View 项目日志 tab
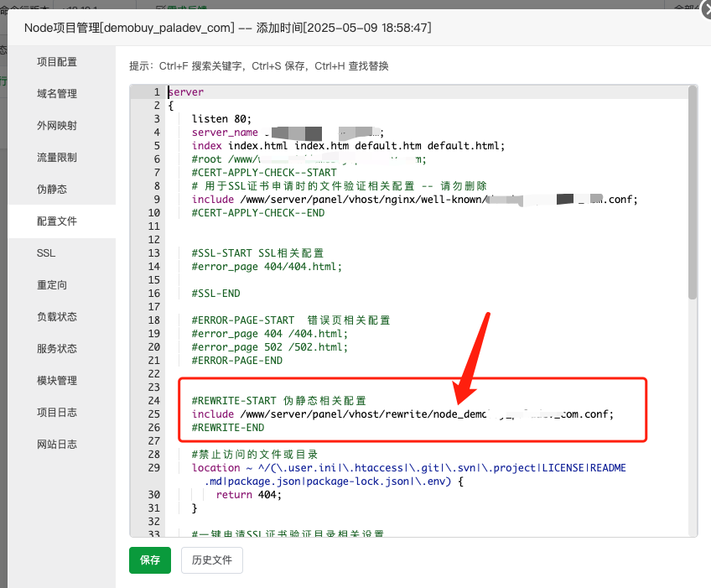 point(57,413)
